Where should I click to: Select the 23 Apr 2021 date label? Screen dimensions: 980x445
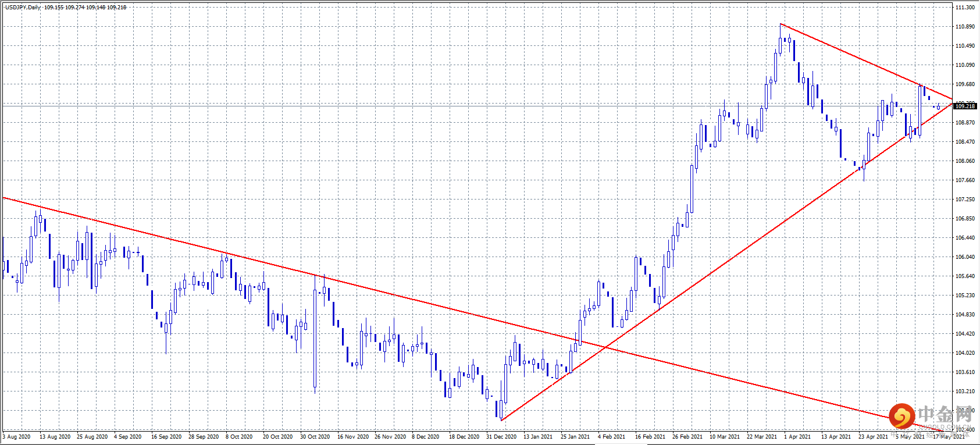[x=874, y=437]
